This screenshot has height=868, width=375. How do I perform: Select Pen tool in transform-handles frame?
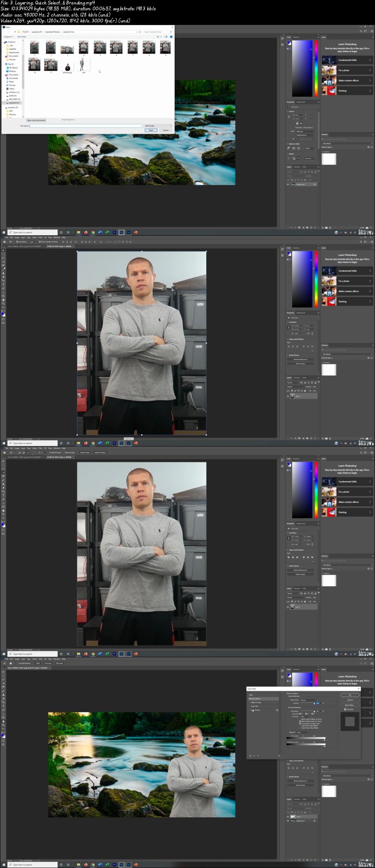3,288
